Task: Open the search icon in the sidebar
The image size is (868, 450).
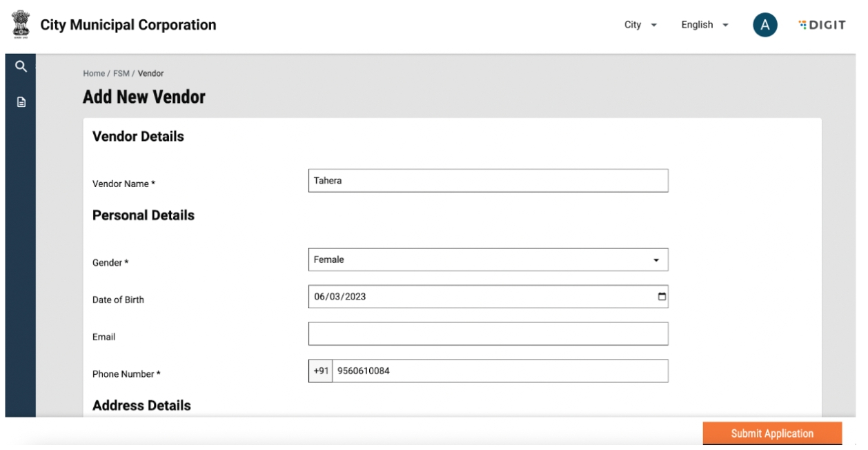Action: [21, 66]
